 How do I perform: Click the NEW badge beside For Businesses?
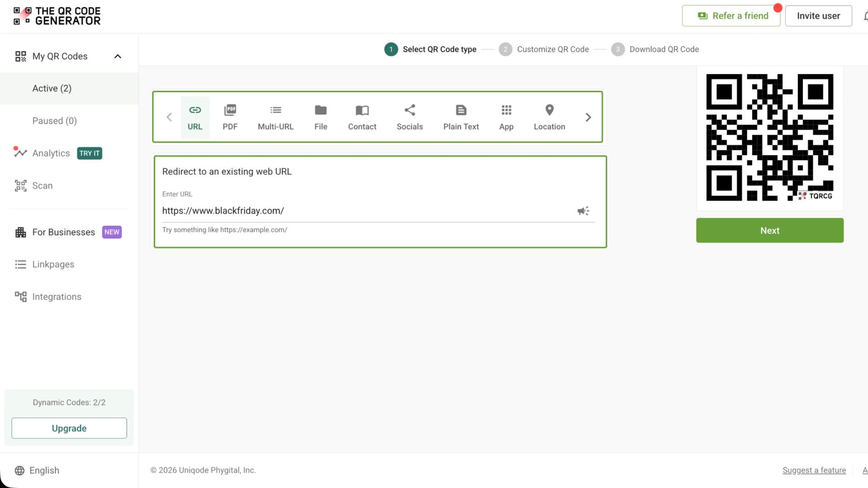pos(112,232)
